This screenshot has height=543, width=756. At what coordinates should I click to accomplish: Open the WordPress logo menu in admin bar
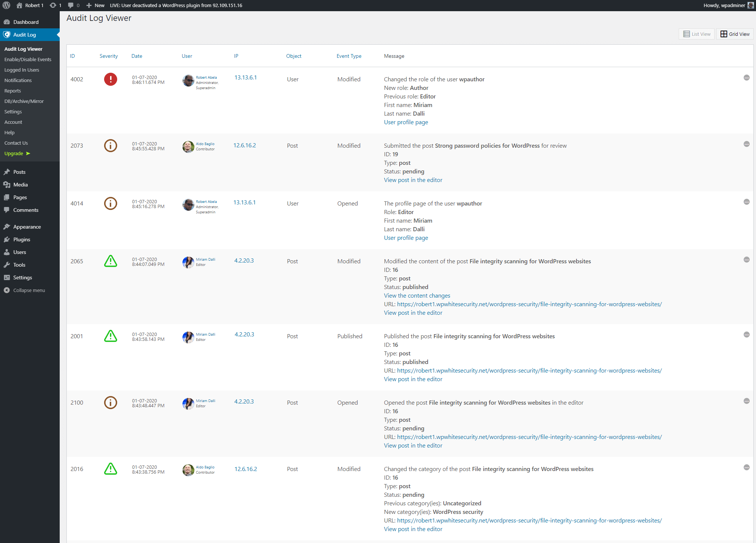6,5
